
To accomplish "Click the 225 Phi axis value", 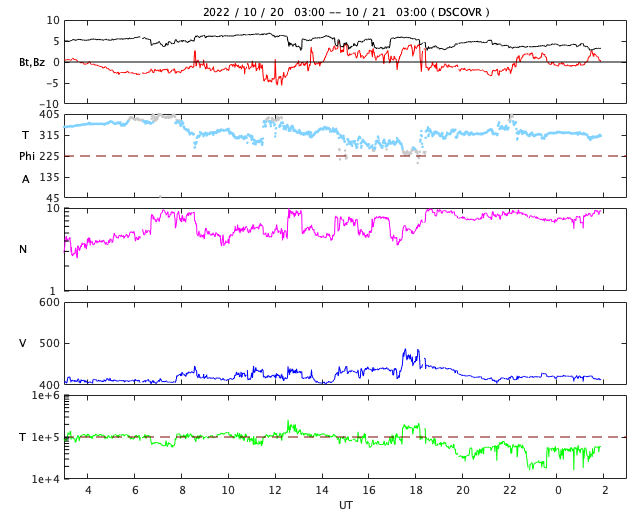I will pyautogui.click(x=49, y=156).
